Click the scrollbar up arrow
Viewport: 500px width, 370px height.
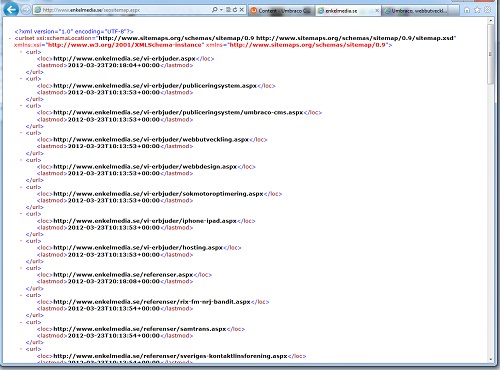pos(491,21)
